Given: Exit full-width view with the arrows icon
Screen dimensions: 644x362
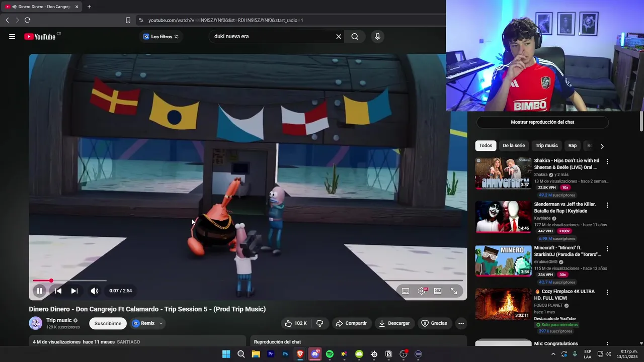Looking at the screenshot, I should click(x=454, y=291).
